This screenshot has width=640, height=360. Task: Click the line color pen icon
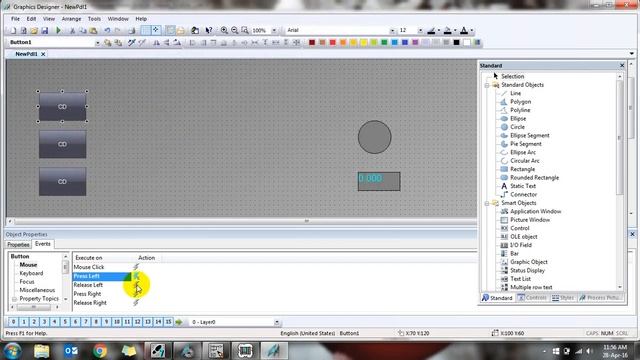point(431,30)
